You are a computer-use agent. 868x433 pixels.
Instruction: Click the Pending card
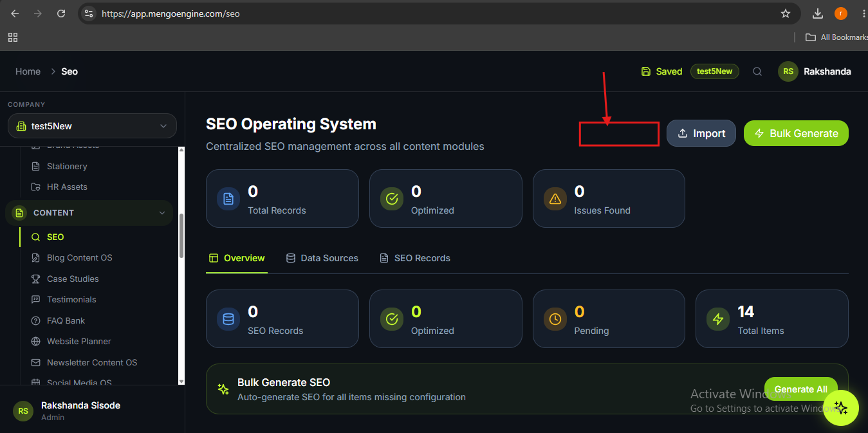(609, 318)
